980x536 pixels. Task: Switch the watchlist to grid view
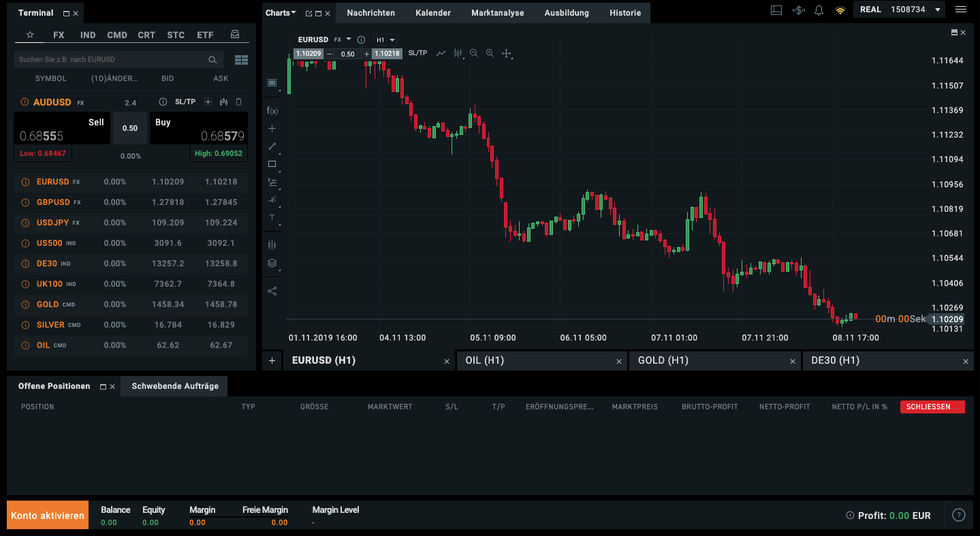point(241,60)
